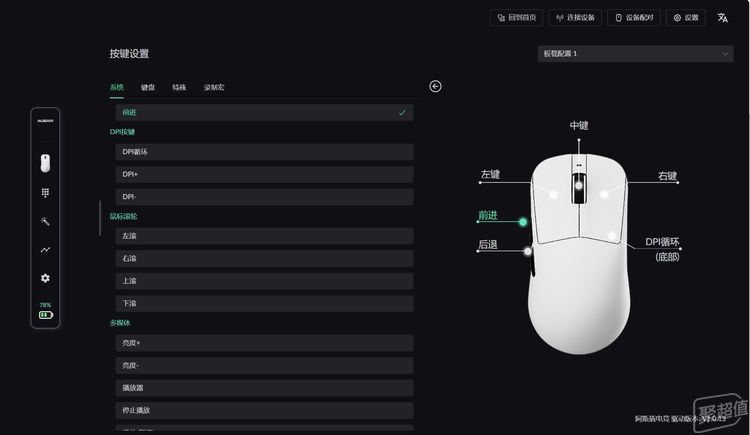This screenshot has width=750, height=435.
Task: Open the performance graph icon in sidebar
Action: click(x=45, y=249)
